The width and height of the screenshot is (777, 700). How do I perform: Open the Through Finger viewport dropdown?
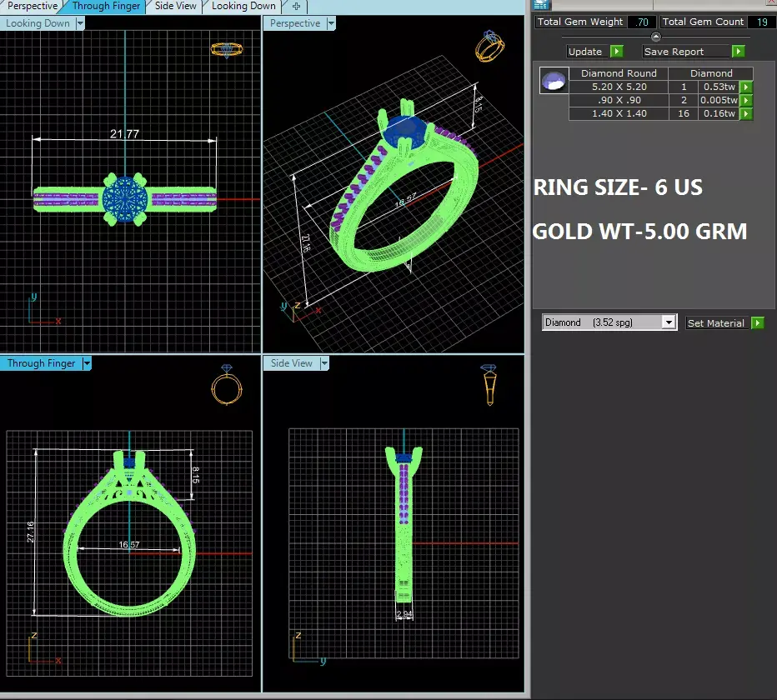tap(87, 363)
